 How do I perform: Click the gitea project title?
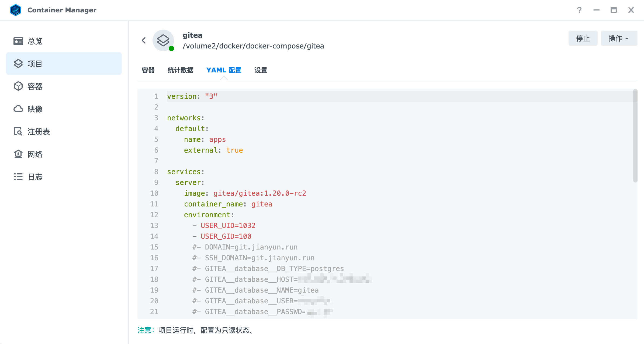tap(192, 35)
